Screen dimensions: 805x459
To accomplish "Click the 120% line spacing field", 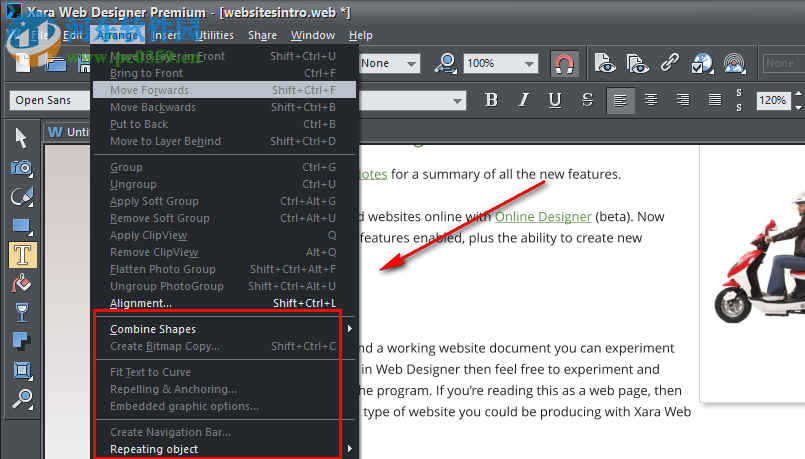I will pyautogui.click(x=773, y=100).
